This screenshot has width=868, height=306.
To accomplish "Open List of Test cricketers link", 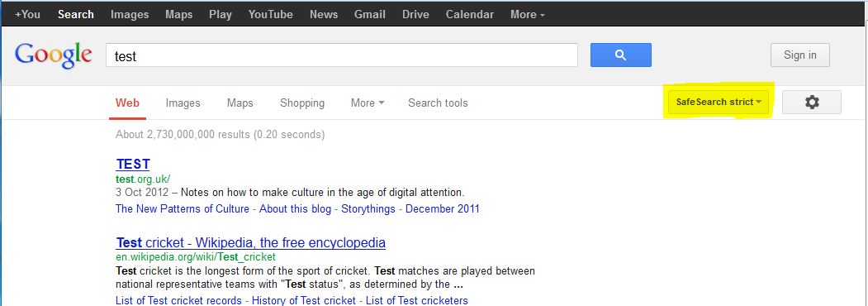I will pos(417,300).
